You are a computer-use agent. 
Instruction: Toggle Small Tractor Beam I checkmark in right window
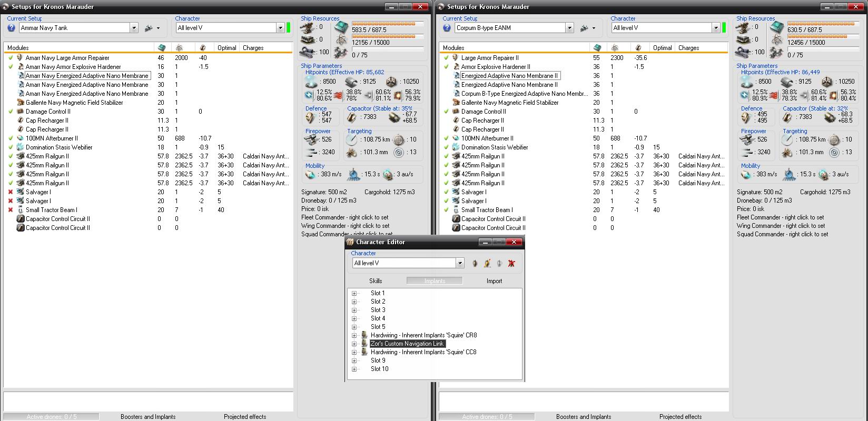(x=446, y=210)
